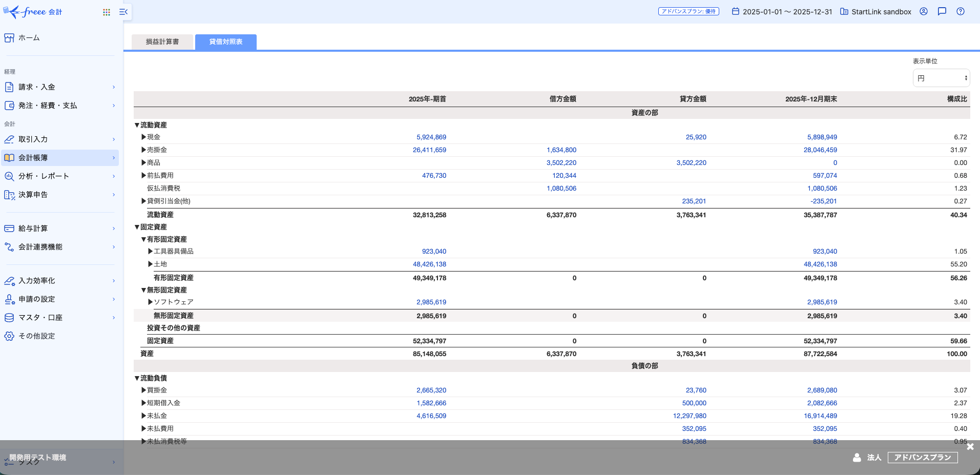Open the 給与計算 menu
980x475 pixels.
[x=60, y=229]
